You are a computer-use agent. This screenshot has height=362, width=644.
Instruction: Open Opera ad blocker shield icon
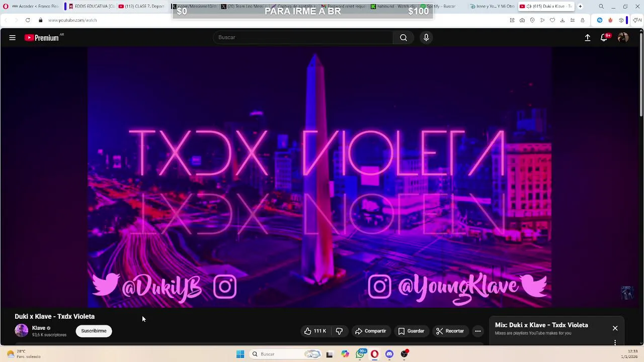[x=532, y=20]
